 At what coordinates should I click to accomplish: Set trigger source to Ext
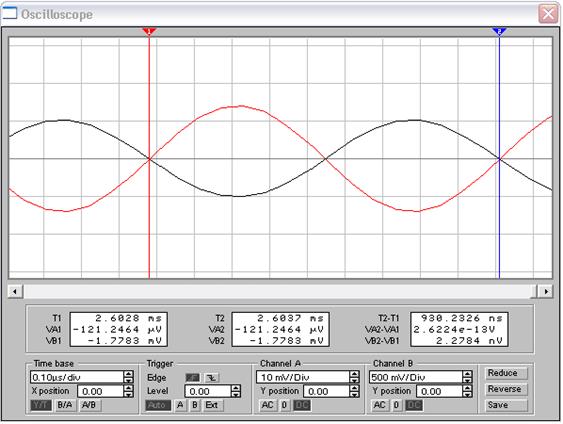212,405
